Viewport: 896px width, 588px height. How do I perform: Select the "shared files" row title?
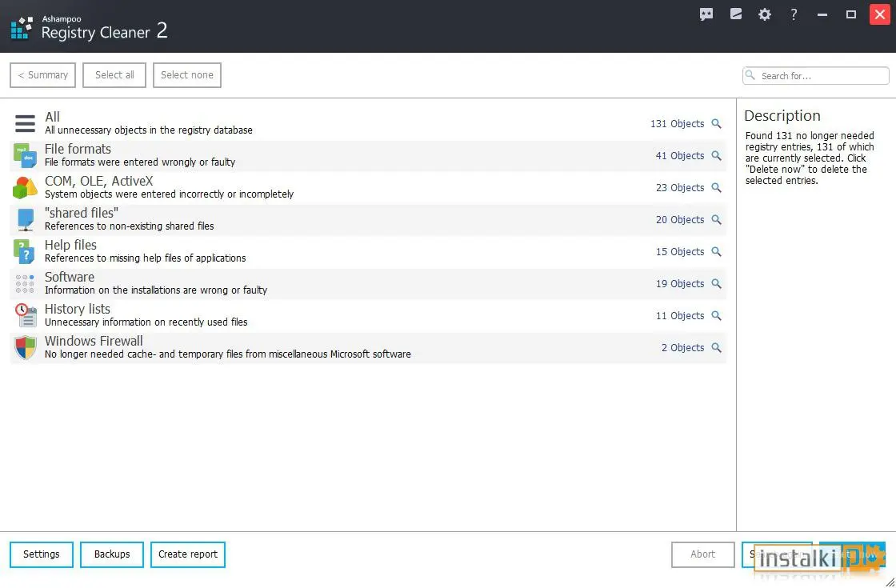pyautogui.click(x=82, y=213)
